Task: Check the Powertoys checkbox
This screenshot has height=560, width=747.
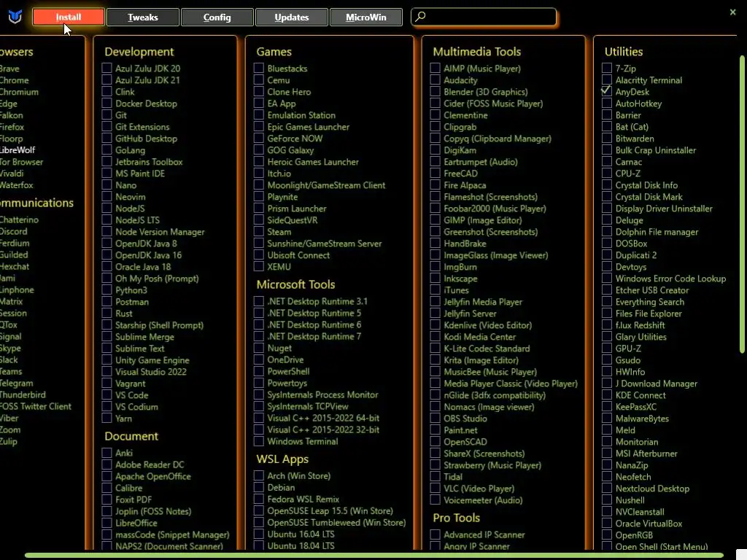Action: pos(259,383)
